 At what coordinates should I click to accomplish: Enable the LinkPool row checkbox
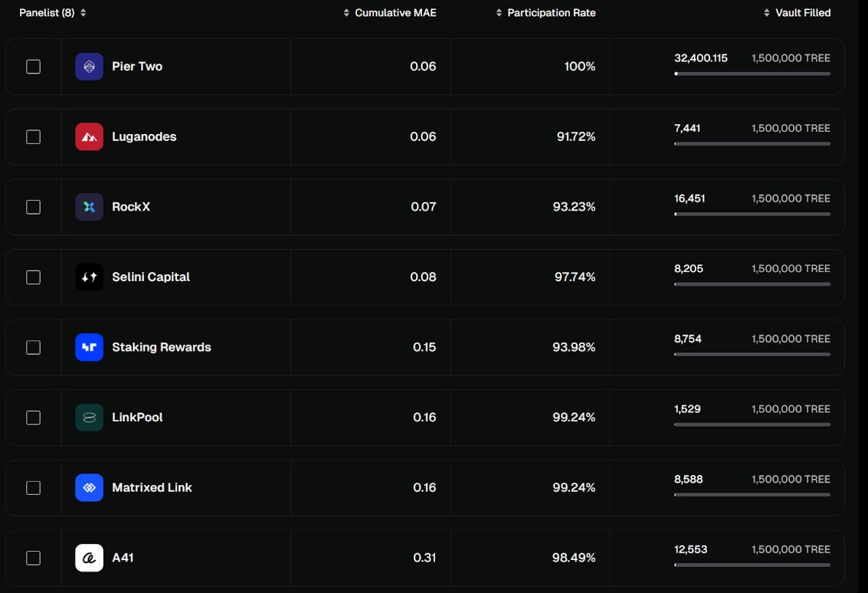pos(33,418)
